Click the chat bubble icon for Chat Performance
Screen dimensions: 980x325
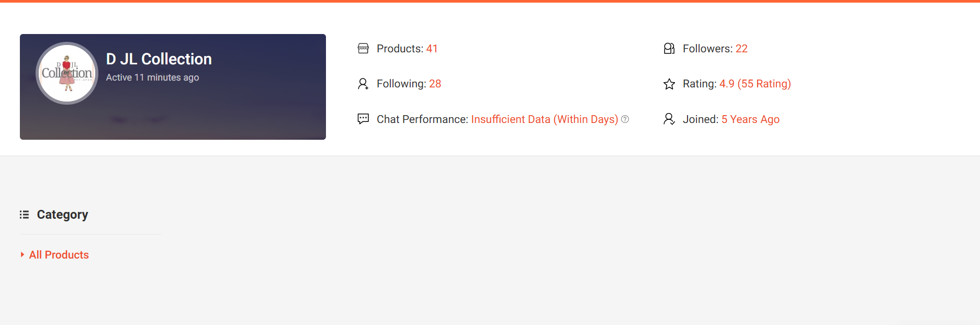click(x=363, y=119)
